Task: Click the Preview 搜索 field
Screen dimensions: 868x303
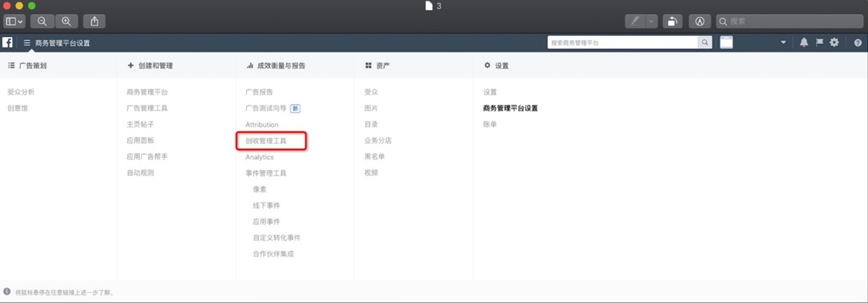Action: point(790,21)
